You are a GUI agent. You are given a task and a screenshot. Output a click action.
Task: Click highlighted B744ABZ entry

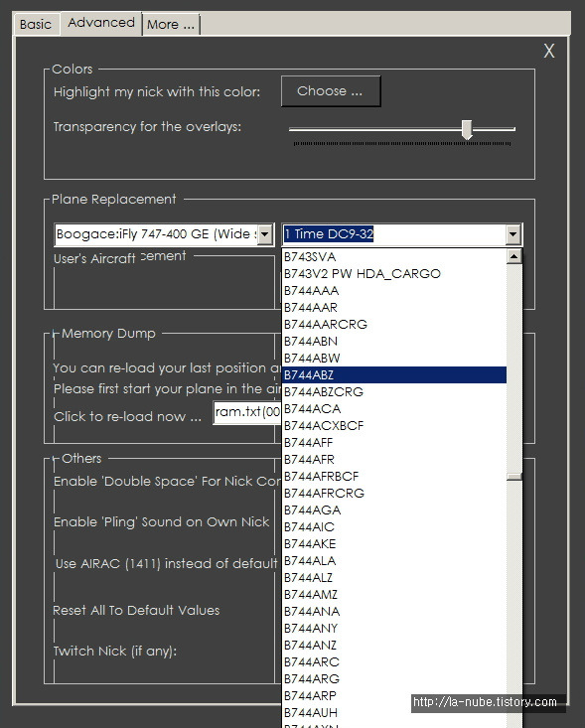click(x=393, y=375)
